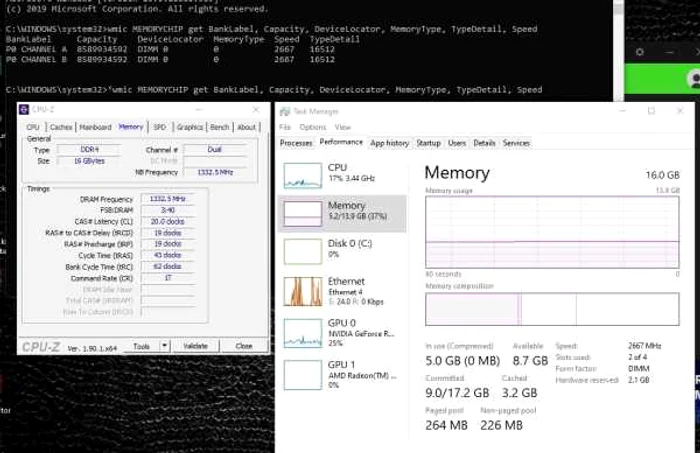700x453 pixels.
Task: Click the Command Rate value field
Action: tap(168, 278)
